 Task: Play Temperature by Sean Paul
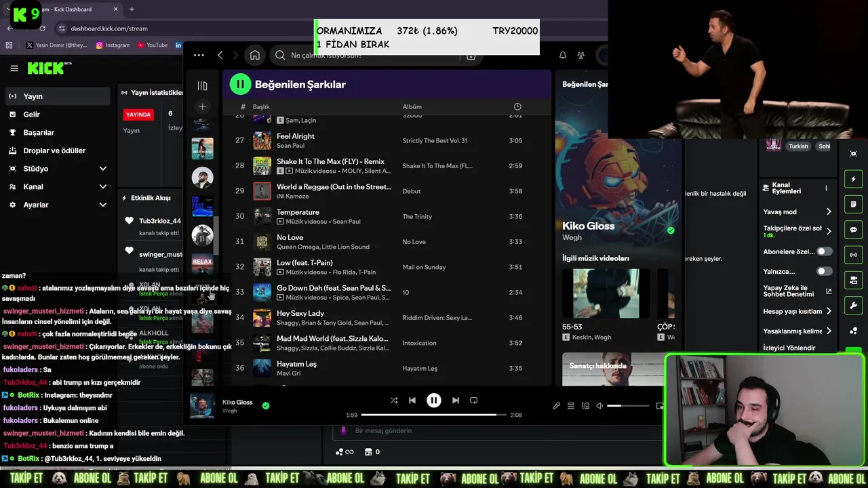387,216
